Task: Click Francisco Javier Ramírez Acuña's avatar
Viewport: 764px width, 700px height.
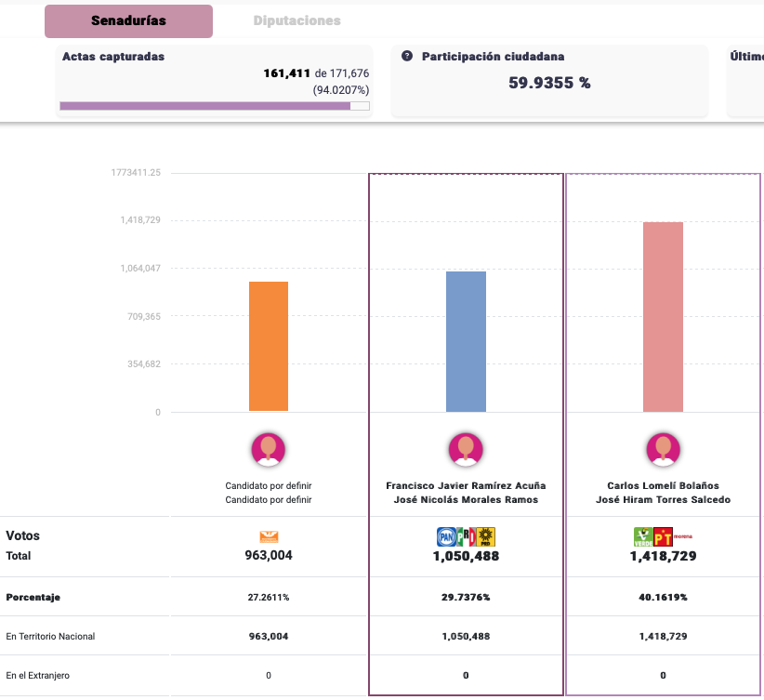Action: [x=466, y=450]
